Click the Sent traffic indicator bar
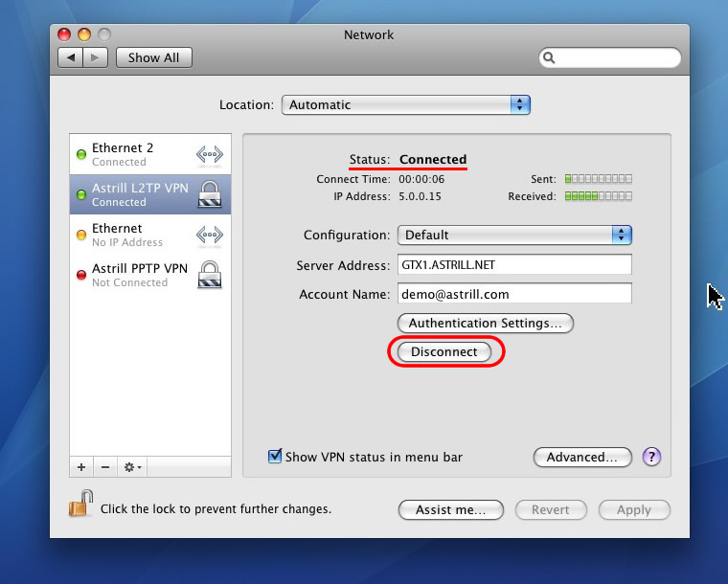 (598, 179)
